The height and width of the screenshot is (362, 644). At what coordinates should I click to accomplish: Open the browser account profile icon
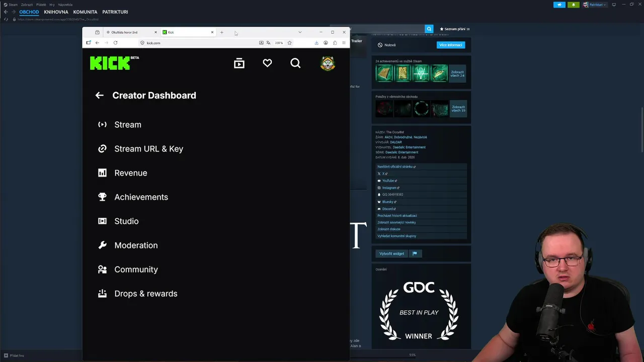[x=326, y=43]
